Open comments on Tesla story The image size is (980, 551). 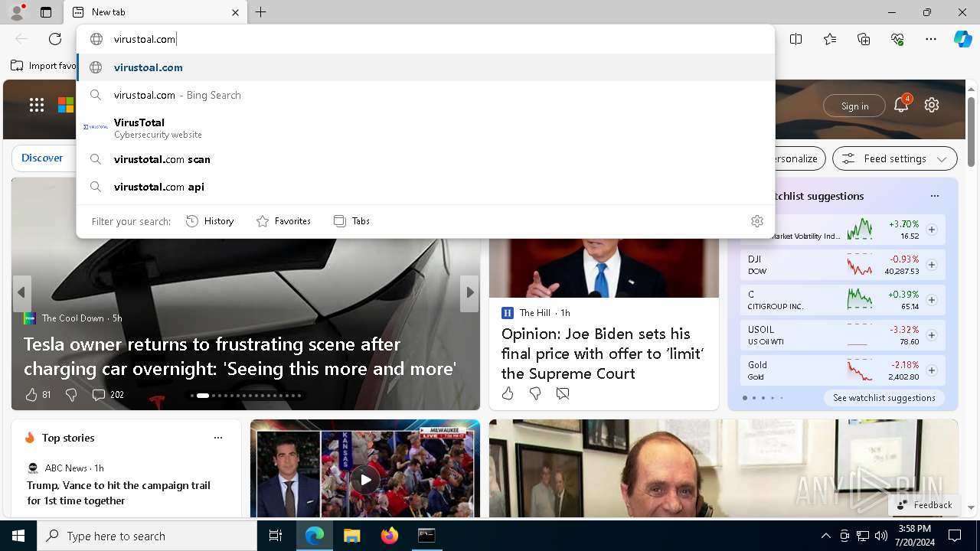(x=107, y=395)
